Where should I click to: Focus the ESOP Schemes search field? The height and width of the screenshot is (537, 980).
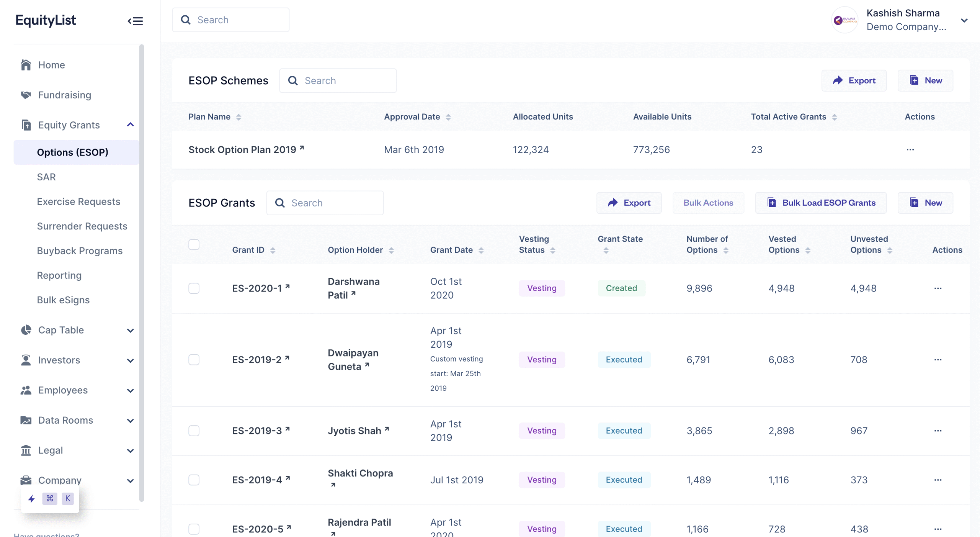pos(338,80)
